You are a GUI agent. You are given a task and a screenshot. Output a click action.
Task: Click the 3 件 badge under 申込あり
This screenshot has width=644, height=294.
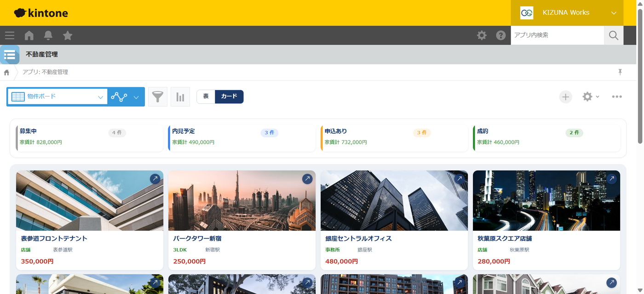pos(421,133)
